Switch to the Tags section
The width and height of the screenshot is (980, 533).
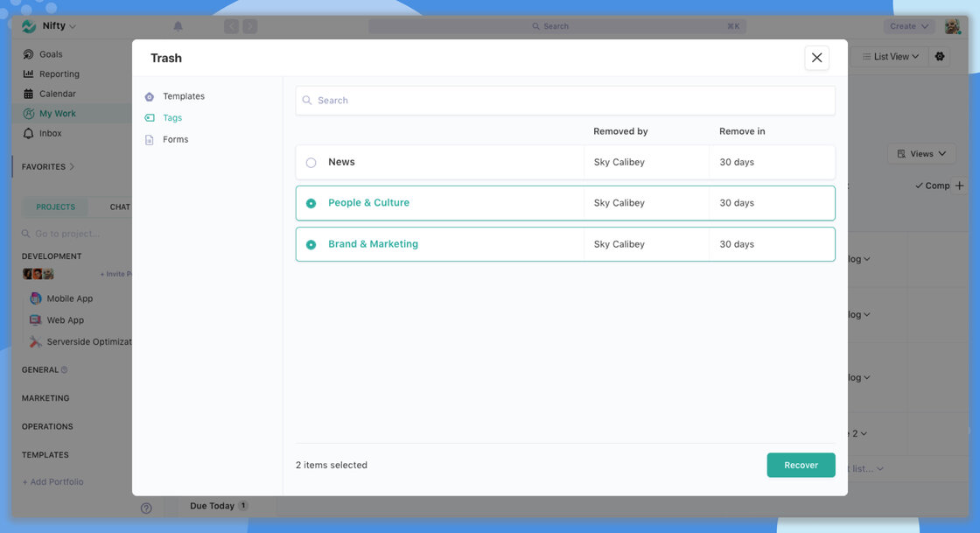172,118
